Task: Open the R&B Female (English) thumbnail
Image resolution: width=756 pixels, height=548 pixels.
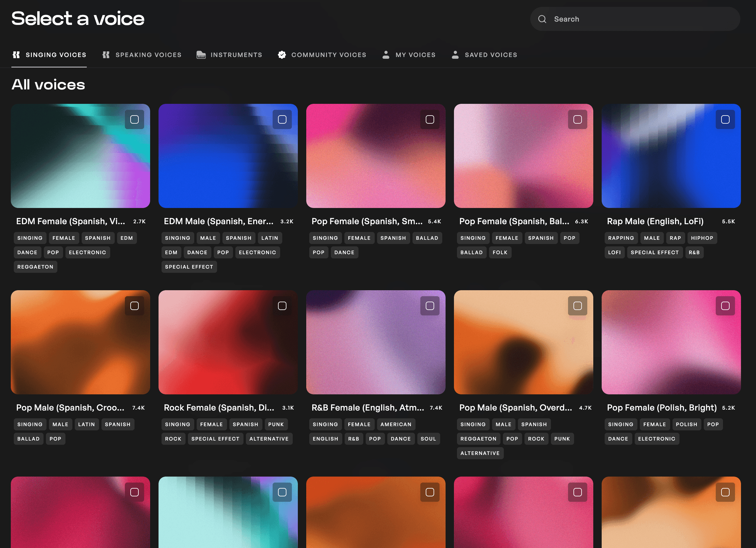Action: 376,342
